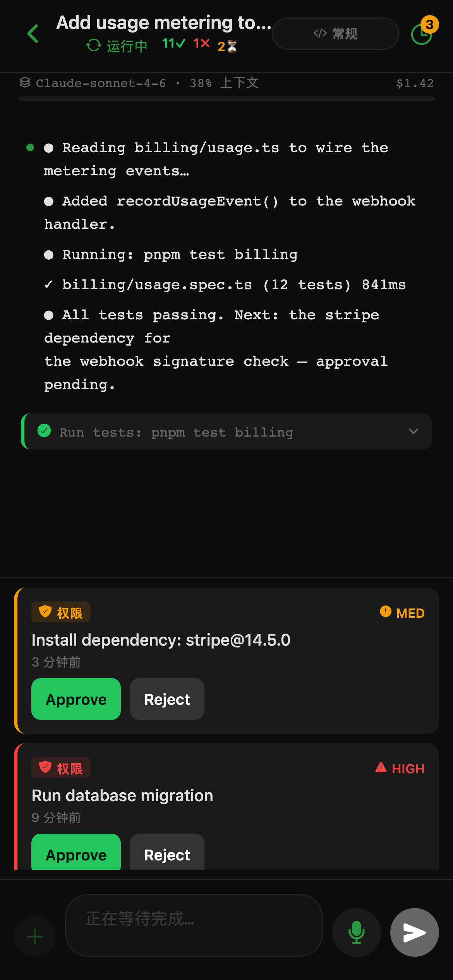Tap the plus attachment button

[35, 936]
